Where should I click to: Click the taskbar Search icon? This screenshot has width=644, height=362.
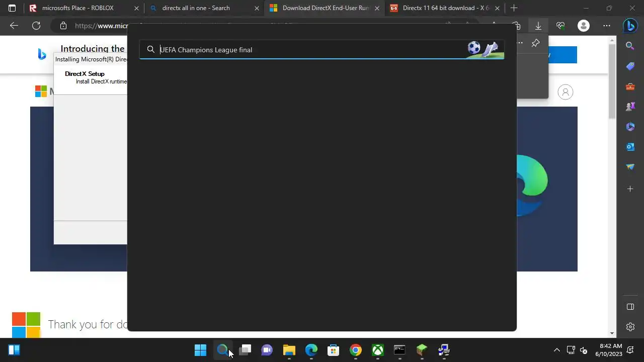pyautogui.click(x=222, y=350)
